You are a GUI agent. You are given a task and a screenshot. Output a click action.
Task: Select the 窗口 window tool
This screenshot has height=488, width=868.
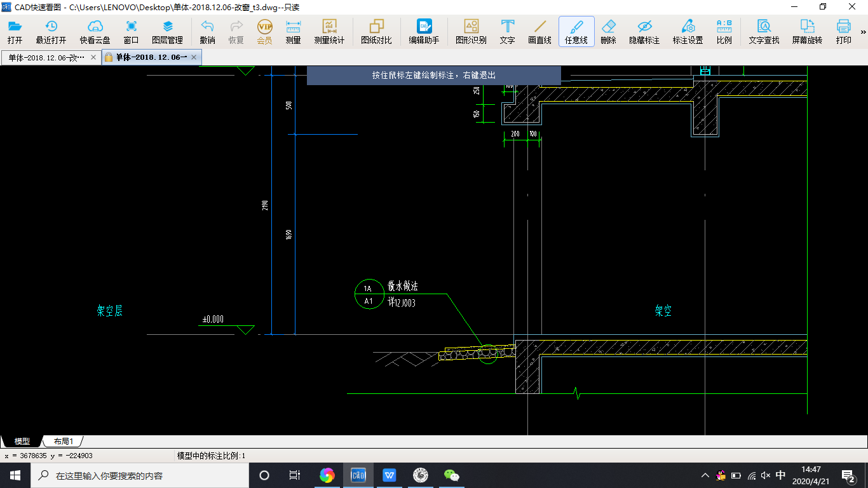point(131,32)
